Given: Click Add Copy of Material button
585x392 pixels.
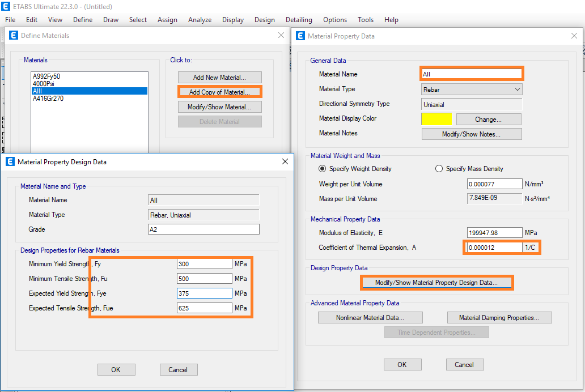Looking at the screenshot, I should [220, 92].
